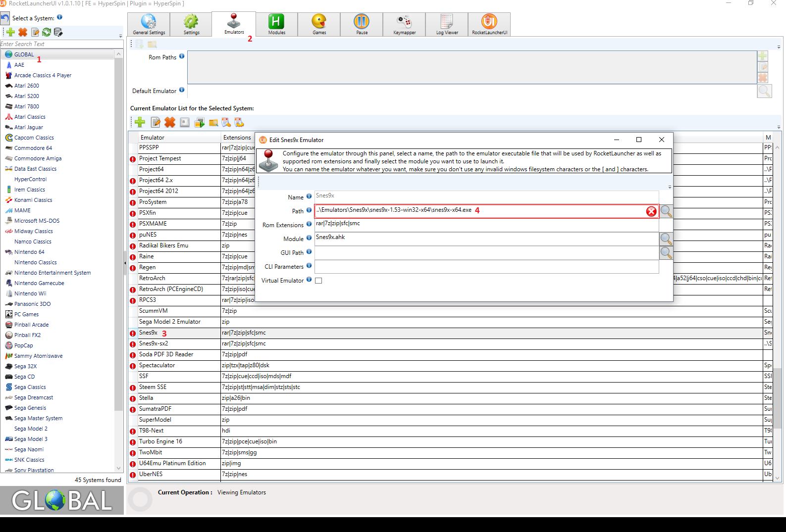This screenshot has width=786, height=532.
Task: Expand the emulator list toolbar overflow arrow
Action: tap(779, 127)
